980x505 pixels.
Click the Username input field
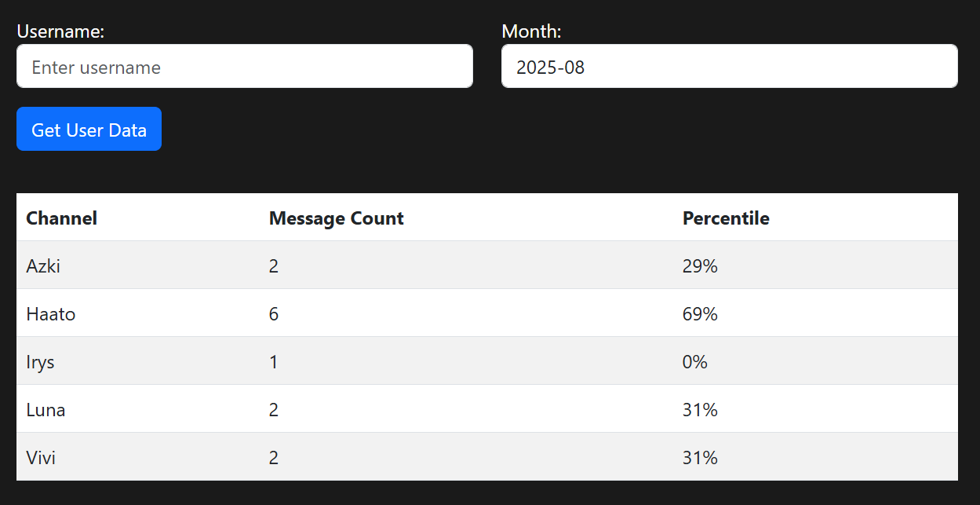(x=244, y=67)
